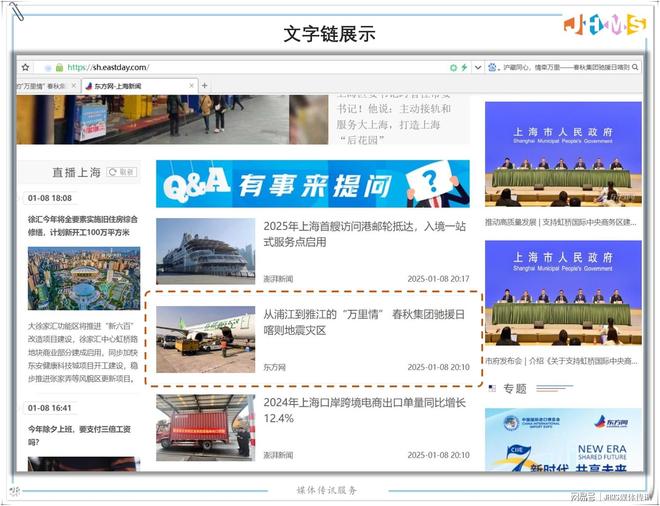The width and height of the screenshot is (660, 506).
Task: Click the NEW ERA SHARED FUTURE expo banner
Action: pos(563,439)
